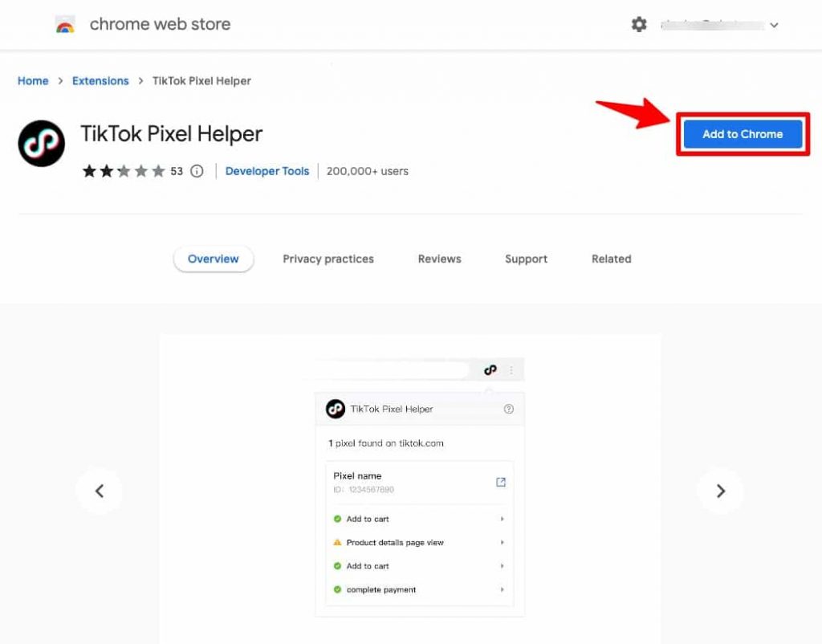Open the rating info circle icon

pos(197,171)
